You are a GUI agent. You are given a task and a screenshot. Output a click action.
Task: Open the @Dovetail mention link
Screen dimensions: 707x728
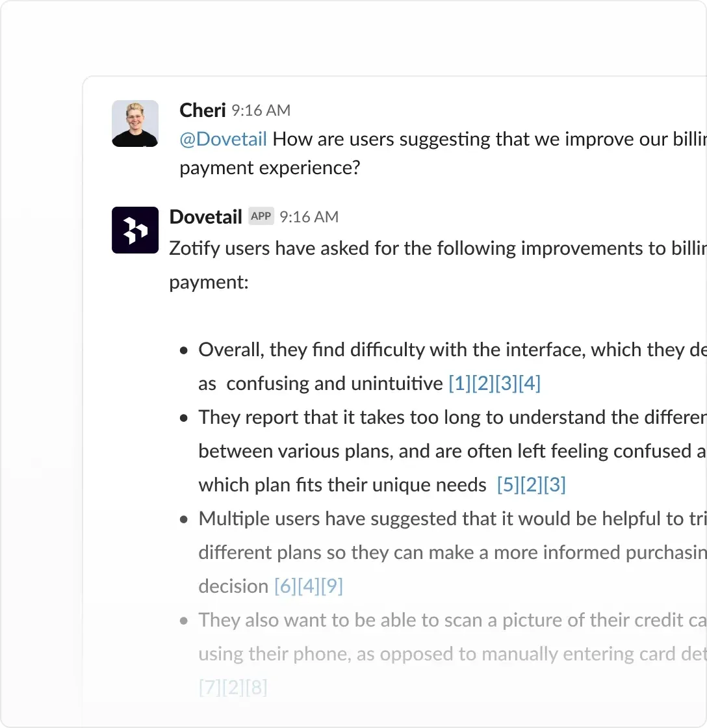click(x=223, y=138)
